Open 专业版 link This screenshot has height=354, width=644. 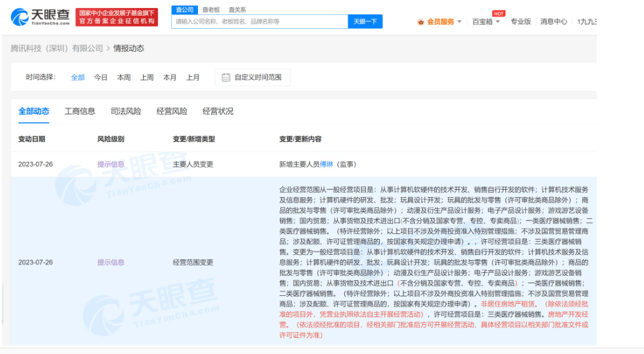tap(521, 22)
